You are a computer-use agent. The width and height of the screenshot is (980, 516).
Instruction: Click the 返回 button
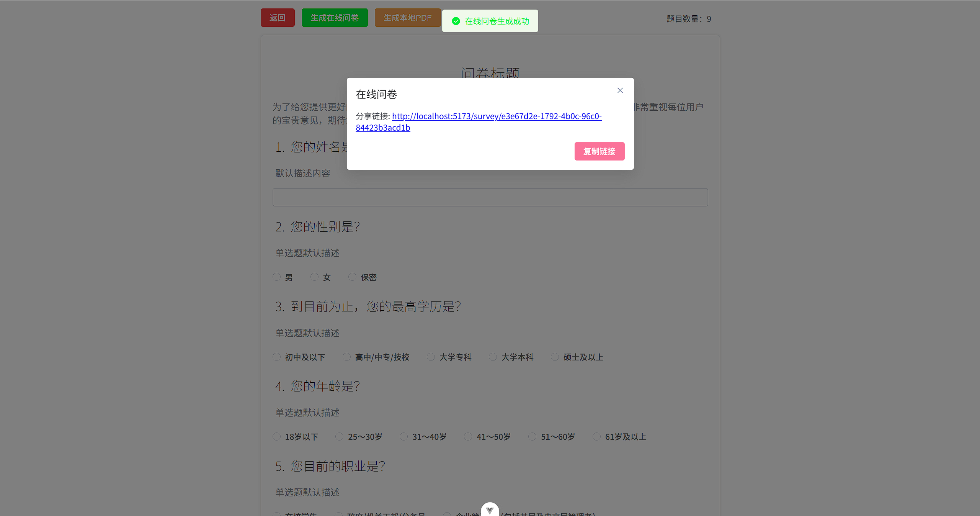278,18
